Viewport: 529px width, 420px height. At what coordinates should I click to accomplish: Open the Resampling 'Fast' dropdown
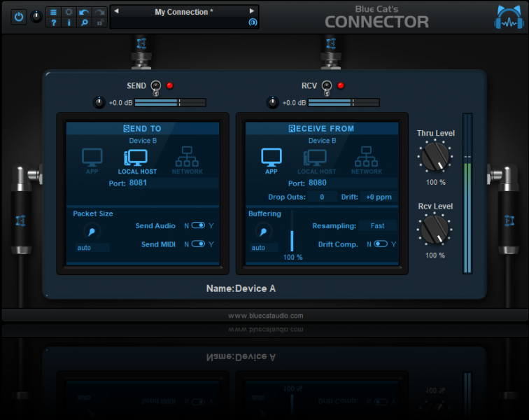(x=378, y=225)
